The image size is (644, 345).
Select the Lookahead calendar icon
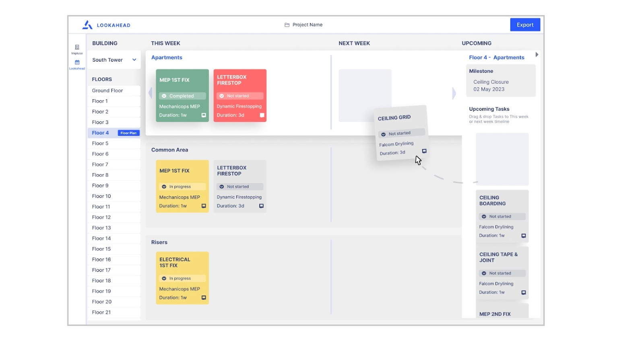coord(77,63)
